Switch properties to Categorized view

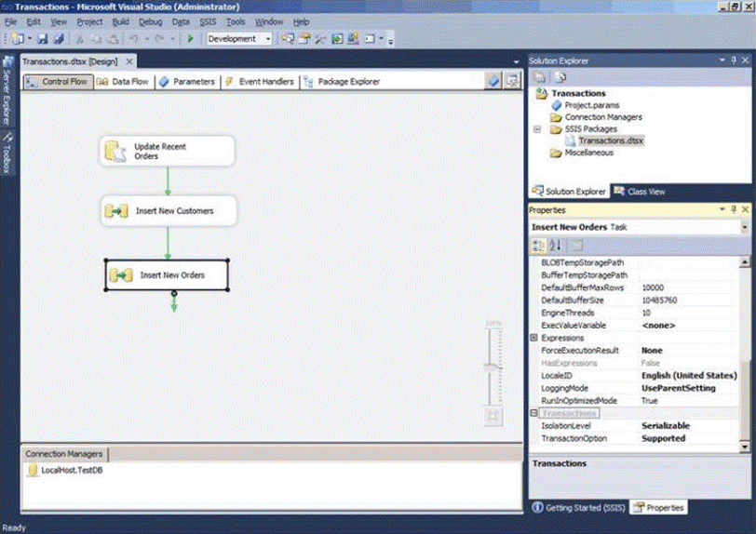pos(539,246)
